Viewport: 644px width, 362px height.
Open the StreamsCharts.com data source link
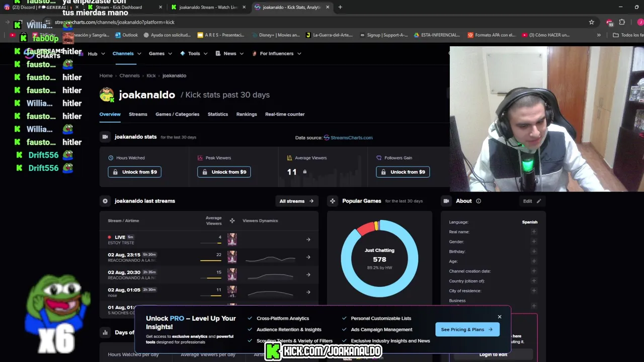pyautogui.click(x=348, y=137)
